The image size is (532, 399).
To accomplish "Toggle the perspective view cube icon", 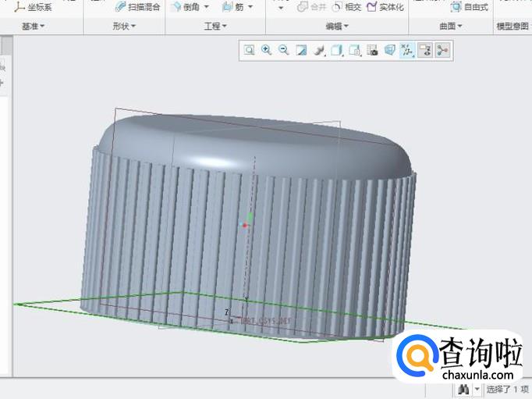I will coord(390,50).
